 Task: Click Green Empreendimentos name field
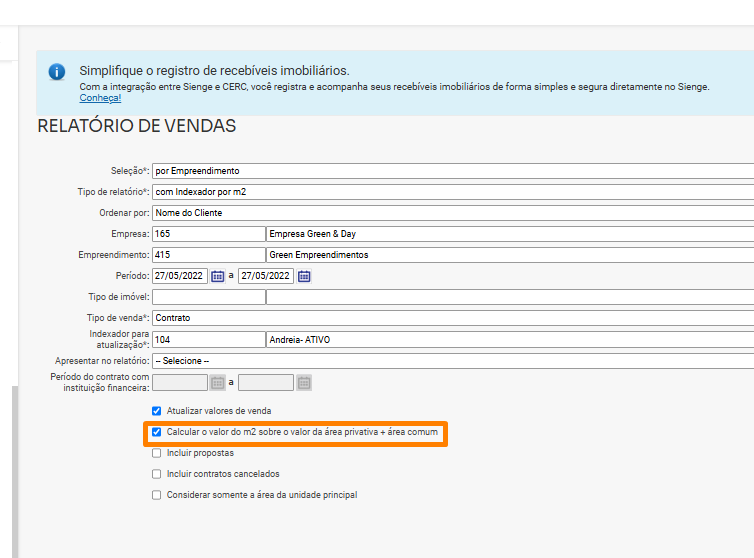[x=510, y=255]
